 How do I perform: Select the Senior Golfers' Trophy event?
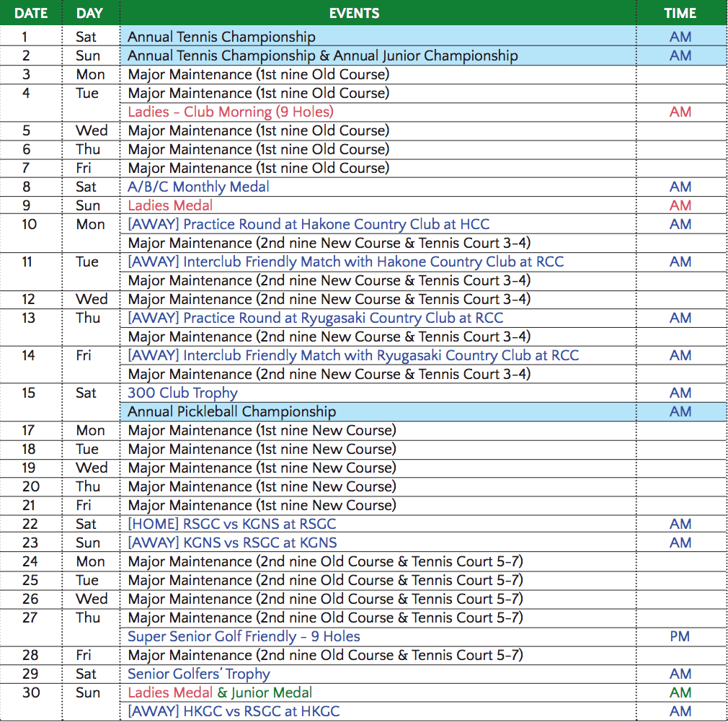tap(199, 674)
